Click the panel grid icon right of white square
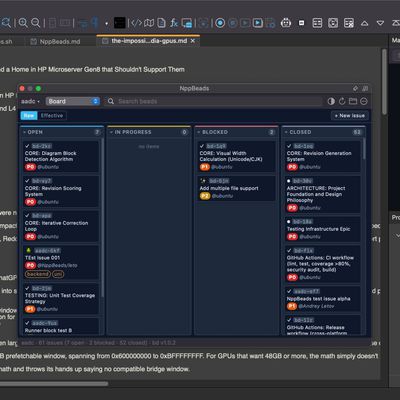400x400 pixels. pos(317,23)
